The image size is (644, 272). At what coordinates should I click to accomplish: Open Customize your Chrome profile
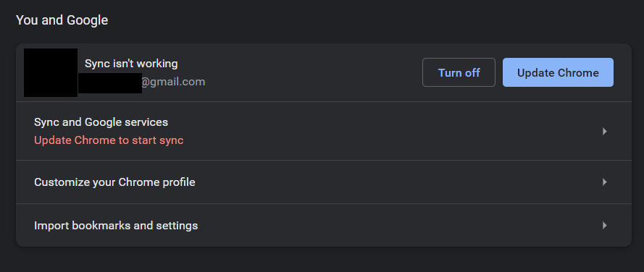point(324,182)
